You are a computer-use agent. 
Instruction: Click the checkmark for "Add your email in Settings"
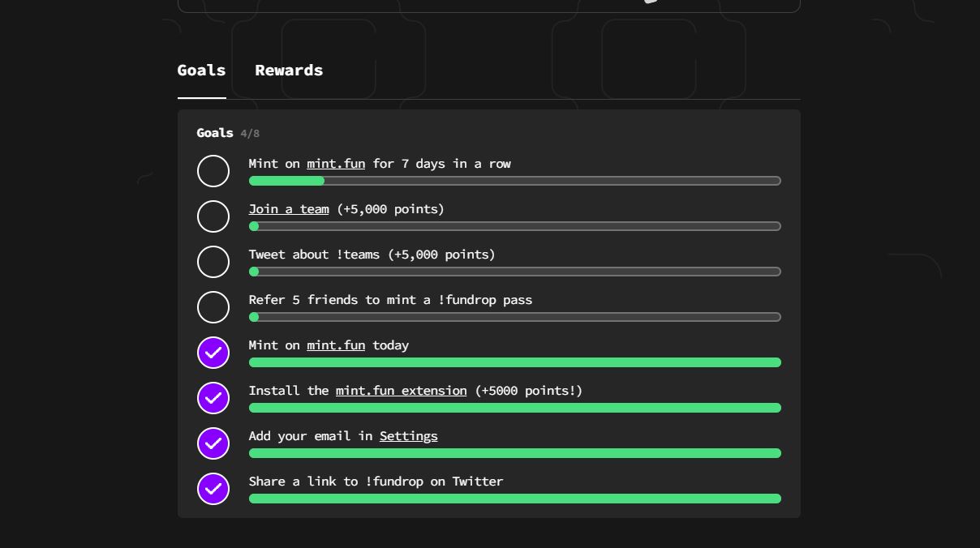tap(213, 443)
